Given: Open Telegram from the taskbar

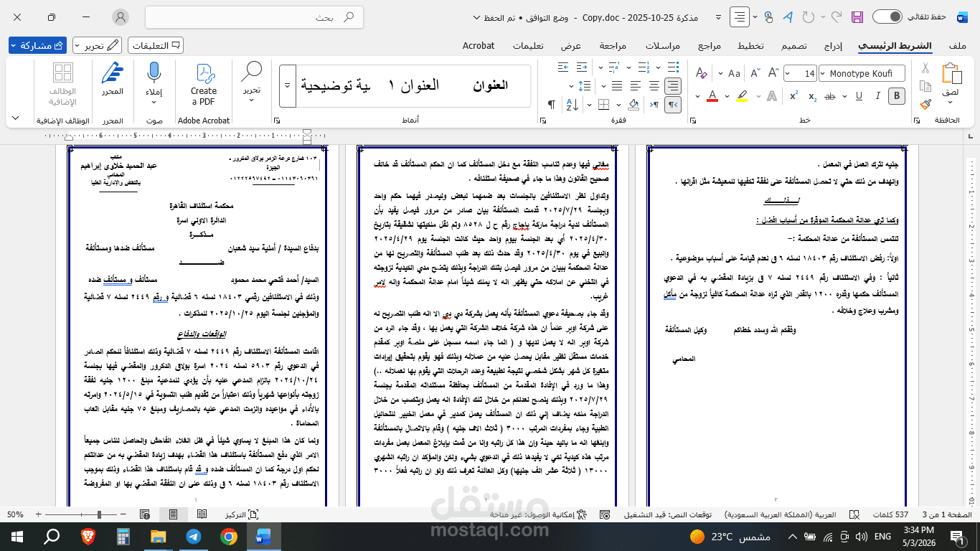Looking at the screenshot, I should point(193,536).
